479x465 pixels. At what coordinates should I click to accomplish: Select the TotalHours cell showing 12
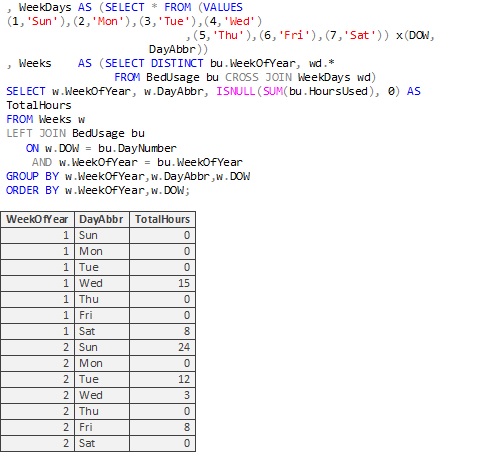point(162,379)
